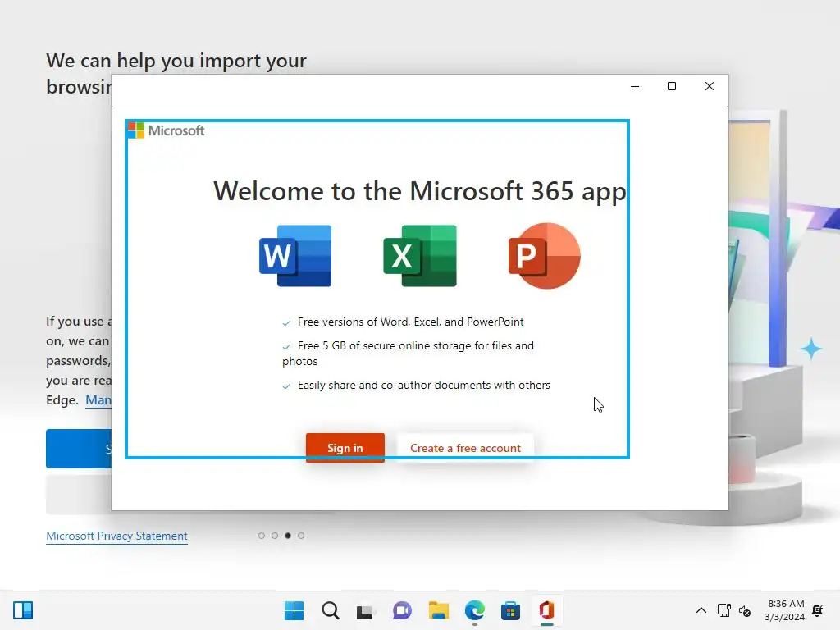Open Microsoft Store from the taskbar

(510, 610)
